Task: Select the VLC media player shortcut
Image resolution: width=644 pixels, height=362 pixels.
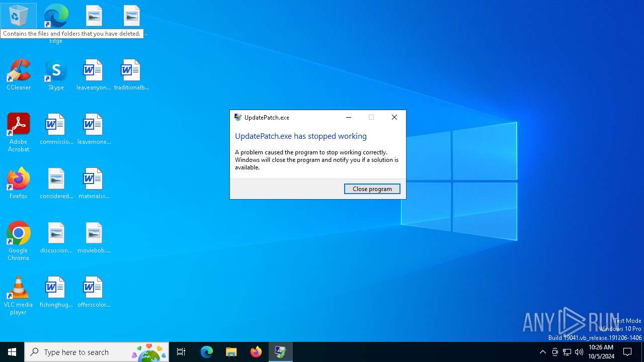Action: pos(19,296)
